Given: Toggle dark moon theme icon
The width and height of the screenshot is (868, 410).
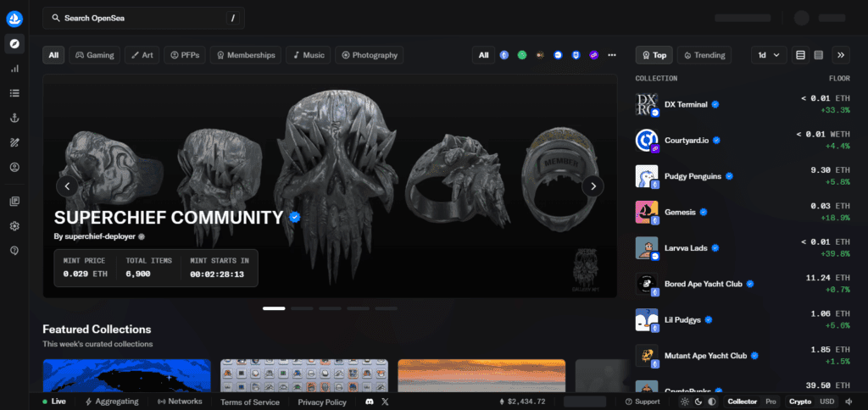Looking at the screenshot, I should 698,402.
